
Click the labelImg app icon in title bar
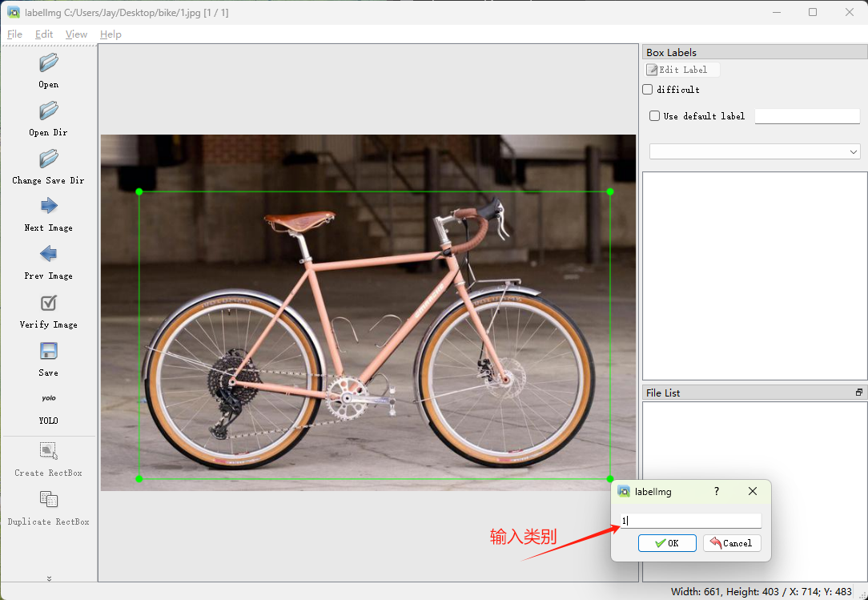[14, 12]
